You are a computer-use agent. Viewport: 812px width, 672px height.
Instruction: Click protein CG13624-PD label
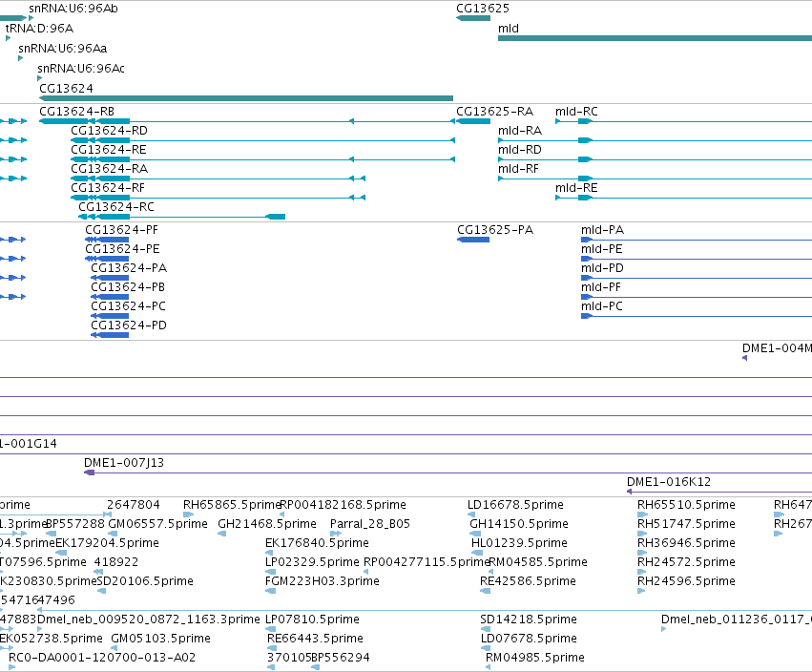tap(129, 325)
